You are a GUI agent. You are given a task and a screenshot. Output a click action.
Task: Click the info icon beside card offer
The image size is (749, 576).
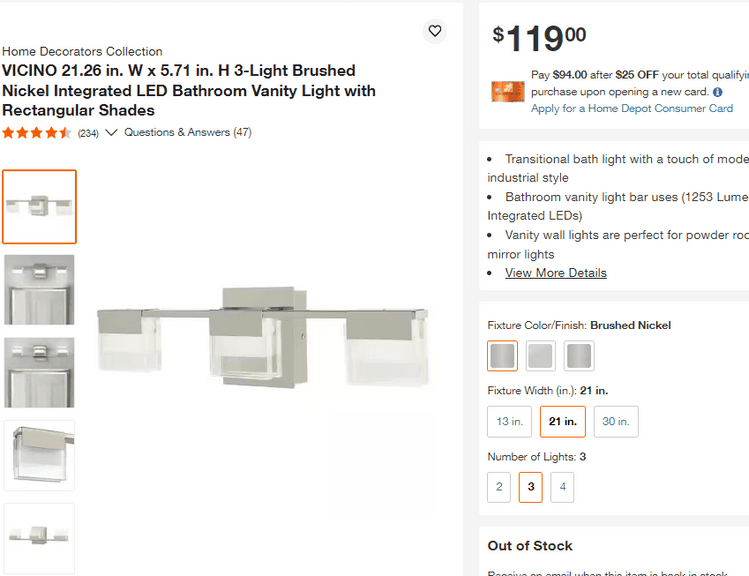(x=717, y=92)
